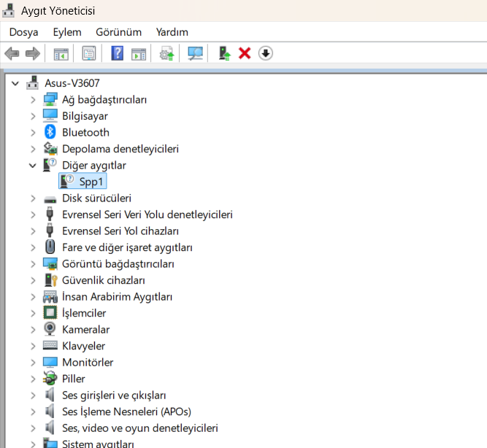Image resolution: width=487 pixels, height=448 pixels.
Task: Expand Ses girişleri ve çıkışları category
Action: (33, 395)
